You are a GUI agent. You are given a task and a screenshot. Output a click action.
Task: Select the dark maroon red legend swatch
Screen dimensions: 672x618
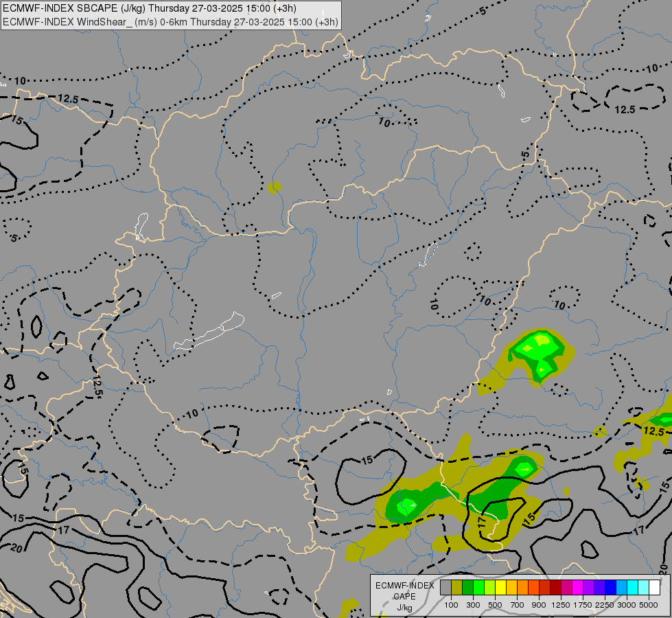tap(556, 587)
